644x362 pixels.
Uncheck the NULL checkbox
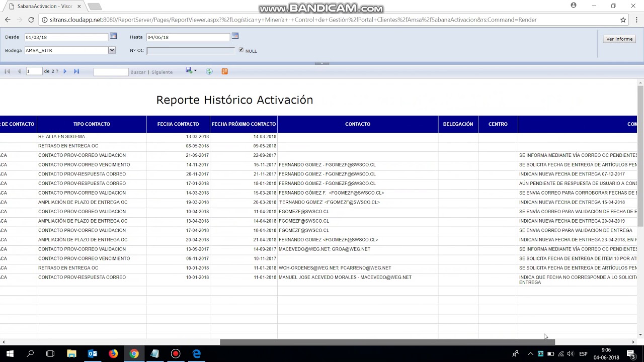pyautogui.click(x=241, y=50)
